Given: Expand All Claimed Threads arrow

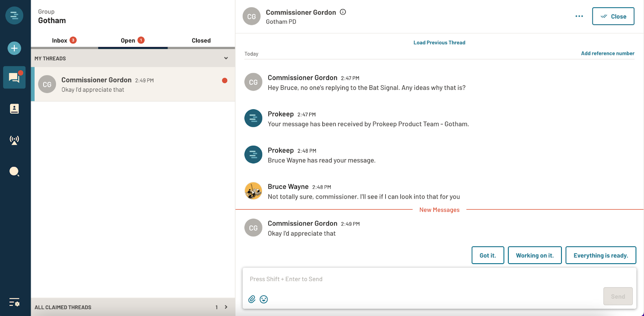Looking at the screenshot, I should click(226, 307).
